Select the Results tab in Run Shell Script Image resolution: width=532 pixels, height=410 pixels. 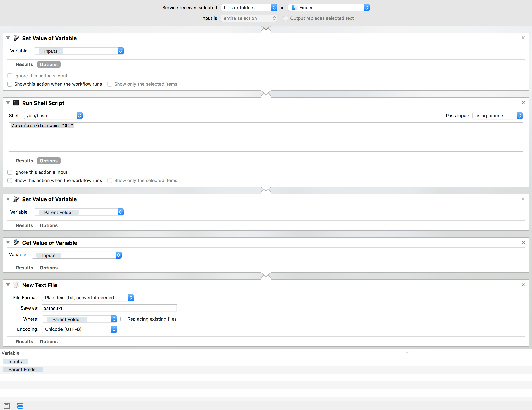(x=25, y=161)
